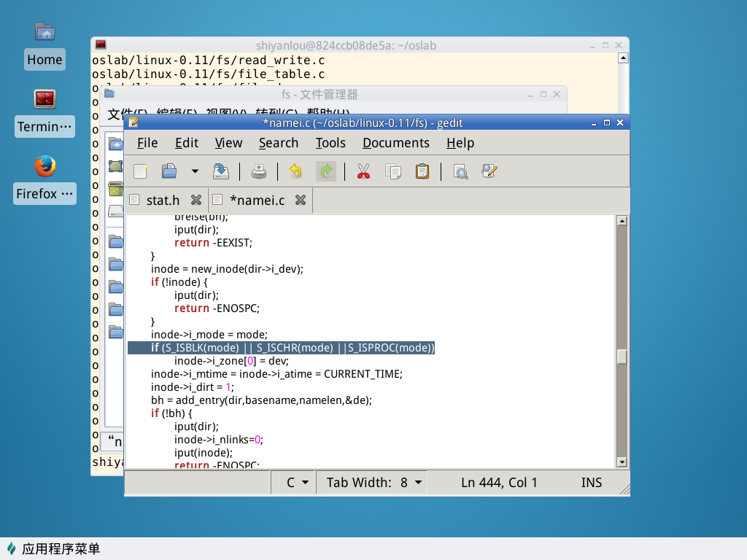Open Find and Replace tool

489,171
